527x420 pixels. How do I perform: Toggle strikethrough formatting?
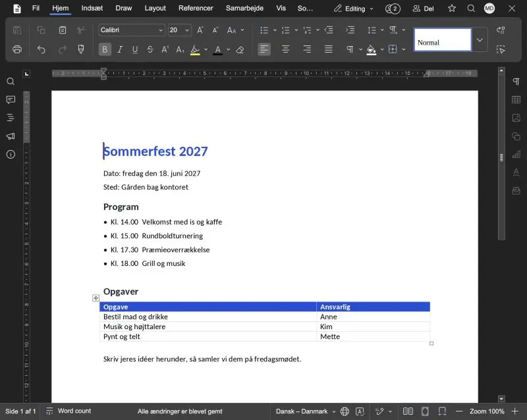150,50
